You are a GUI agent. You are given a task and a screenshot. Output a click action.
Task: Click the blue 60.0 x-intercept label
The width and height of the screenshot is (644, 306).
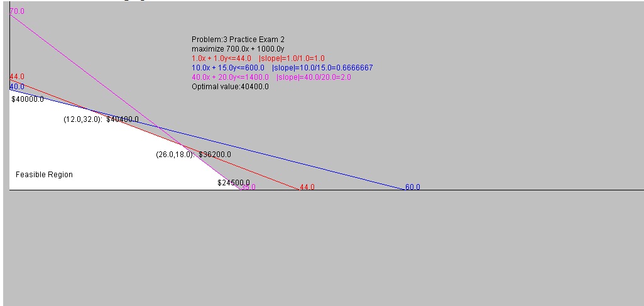tap(413, 187)
